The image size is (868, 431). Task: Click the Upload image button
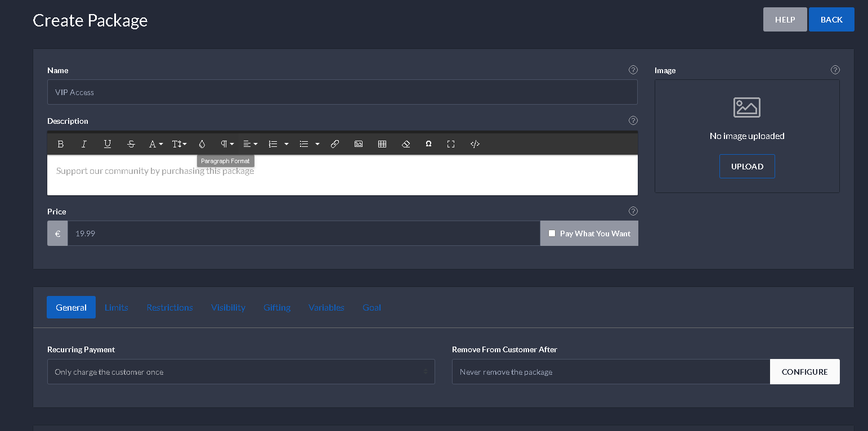click(747, 167)
